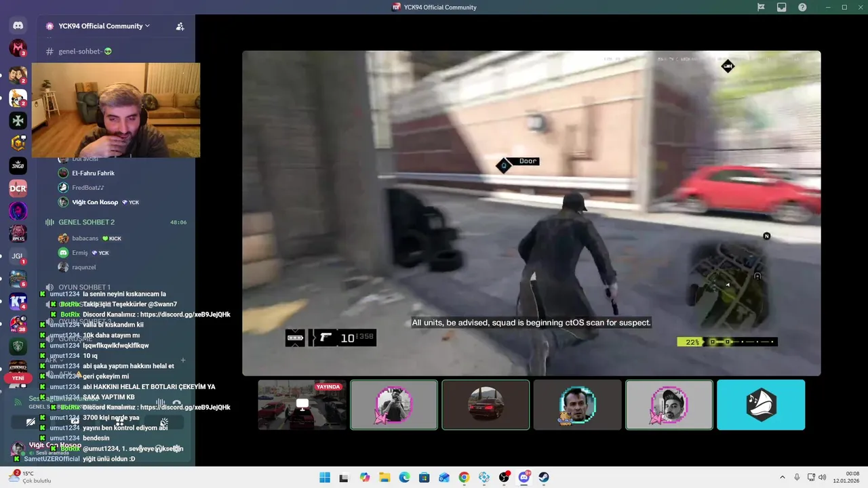The height and width of the screenshot is (488, 868).
Task: Open the volume control in system tray
Action: click(823, 477)
